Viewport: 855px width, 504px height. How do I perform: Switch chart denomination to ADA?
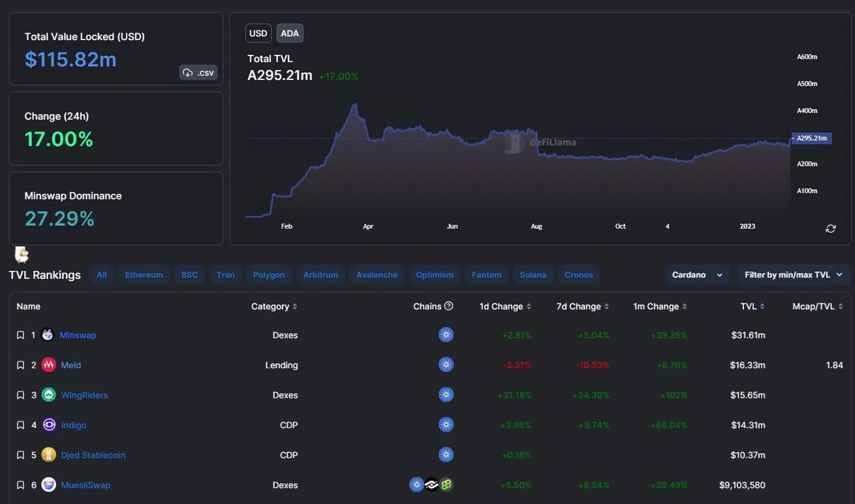[290, 33]
